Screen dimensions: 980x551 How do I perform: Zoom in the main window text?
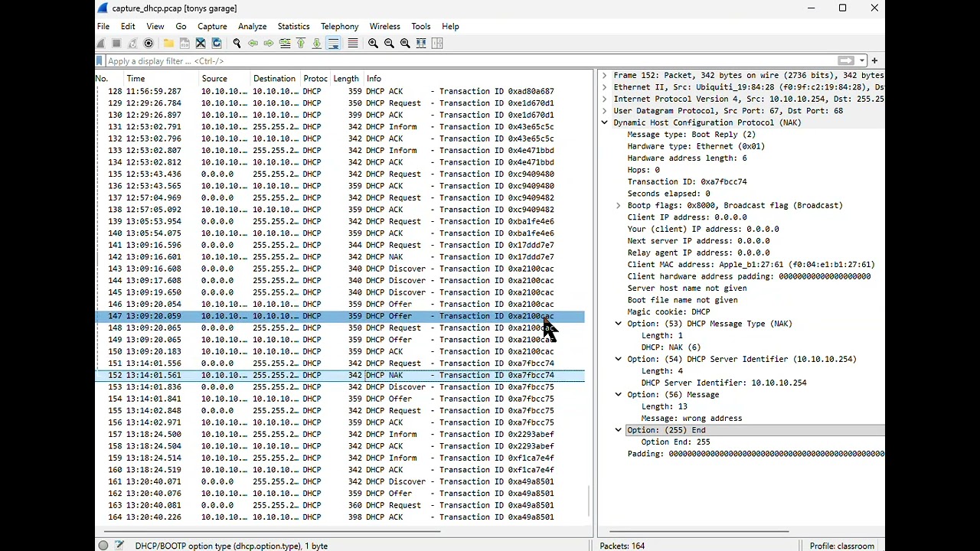click(373, 44)
